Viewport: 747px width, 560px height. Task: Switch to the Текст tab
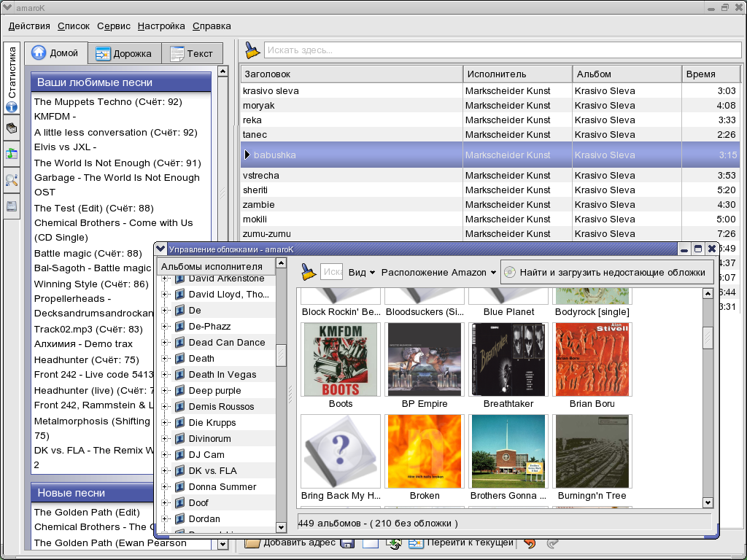point(192,53)
